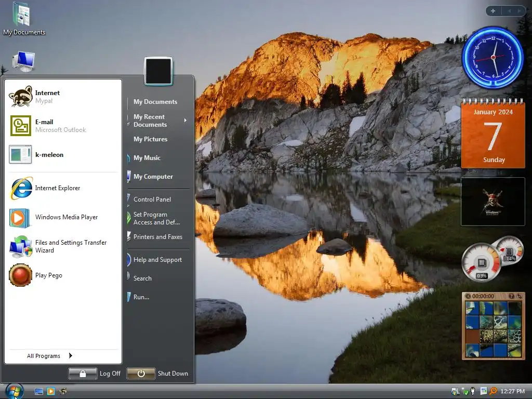Open the k-meleon browser icon
The width and height of the screenshot is (532, 399).
click(x=20, y=155)
